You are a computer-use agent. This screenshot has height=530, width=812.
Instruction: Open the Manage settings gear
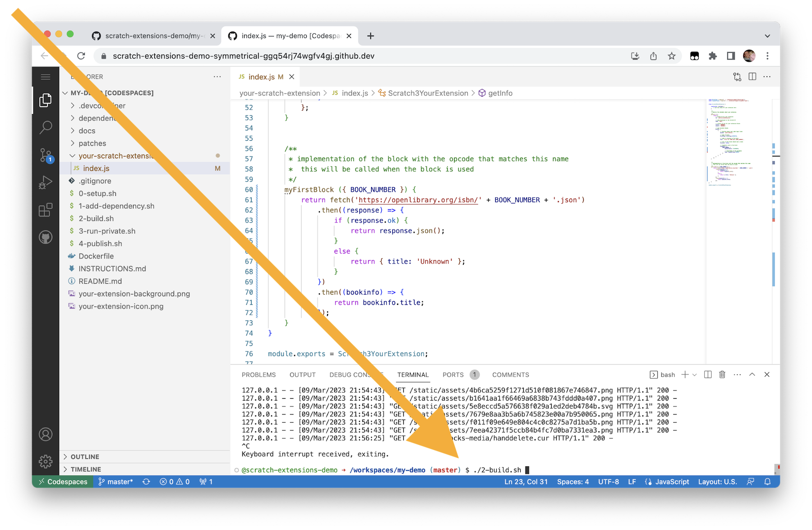[x=45, y=461]
